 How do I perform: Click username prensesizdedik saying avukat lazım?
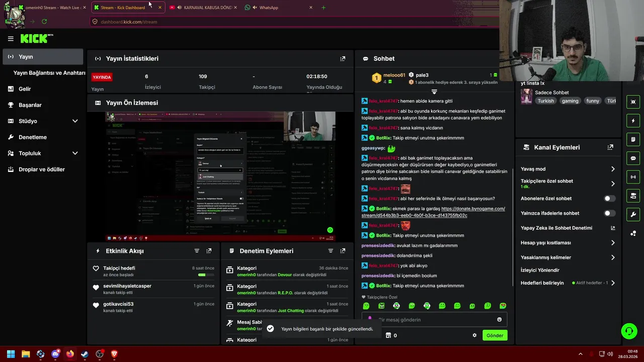[x=378, y=245]
